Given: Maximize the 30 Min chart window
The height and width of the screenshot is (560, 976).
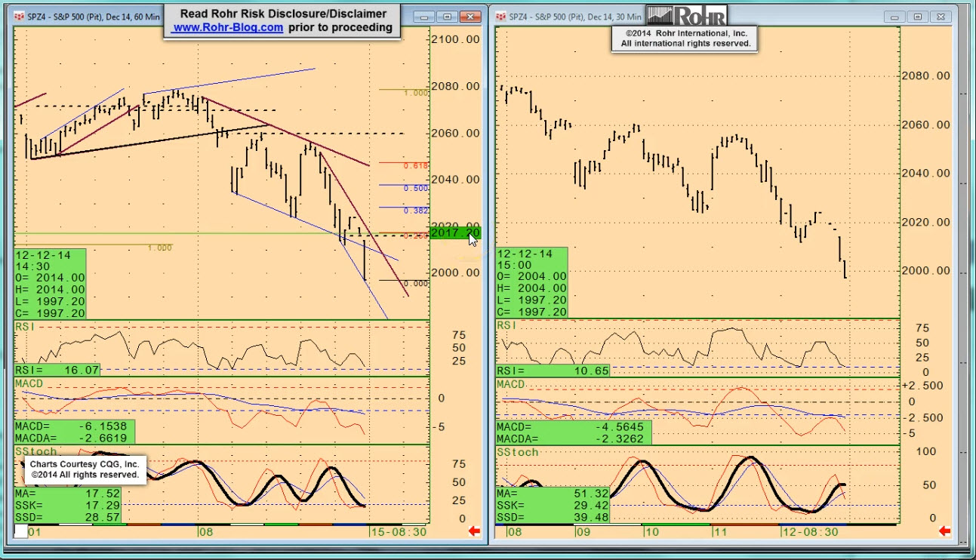Looking at the screenshot, I should [918, 16].
